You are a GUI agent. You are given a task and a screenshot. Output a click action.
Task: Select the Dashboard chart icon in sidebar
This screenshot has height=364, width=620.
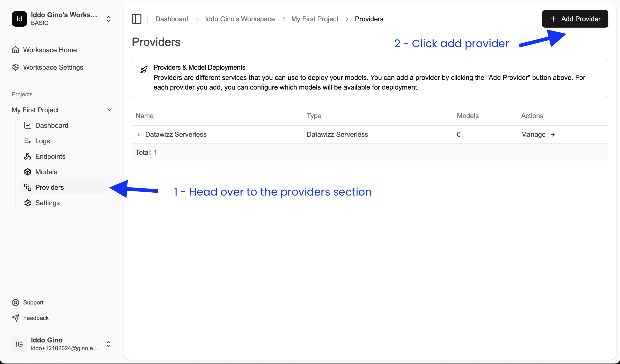(x=28, y=125)
